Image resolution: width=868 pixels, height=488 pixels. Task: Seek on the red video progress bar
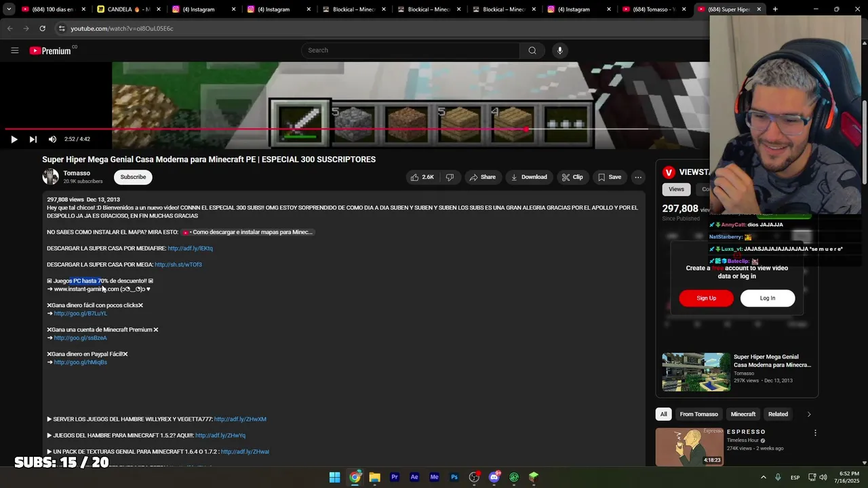pos(325,129)
